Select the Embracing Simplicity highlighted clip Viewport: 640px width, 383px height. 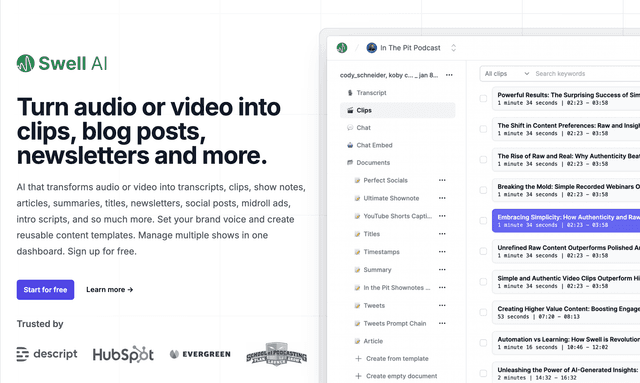click(566, 221)
